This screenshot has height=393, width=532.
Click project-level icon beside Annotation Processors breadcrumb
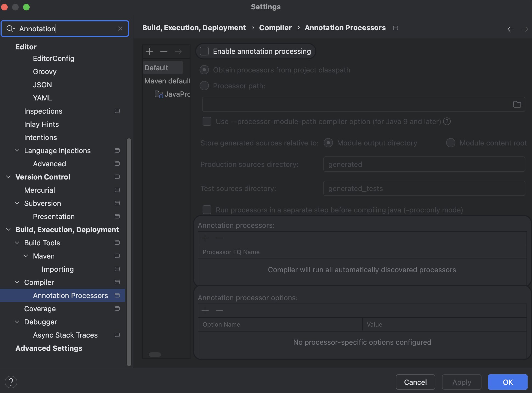[396, 28]
